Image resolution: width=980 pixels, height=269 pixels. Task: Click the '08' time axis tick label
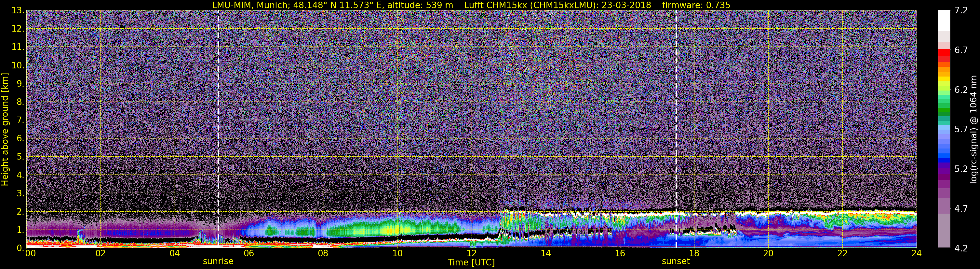[x=323, y=253]
